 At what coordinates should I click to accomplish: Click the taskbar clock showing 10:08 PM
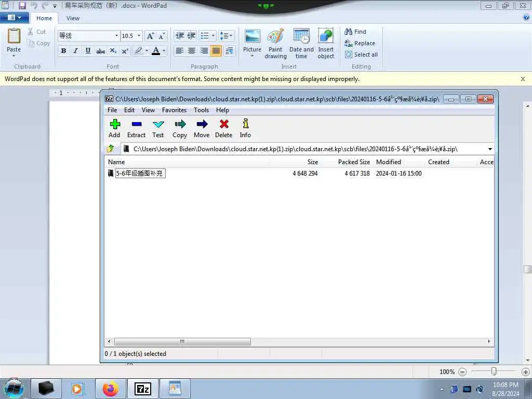(x=506, y=389)
